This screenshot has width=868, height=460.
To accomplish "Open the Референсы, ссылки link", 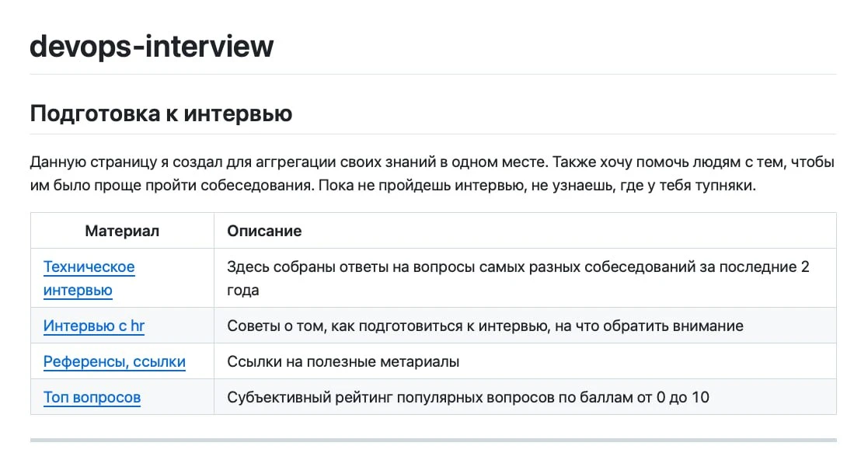I will click(114, 362).
